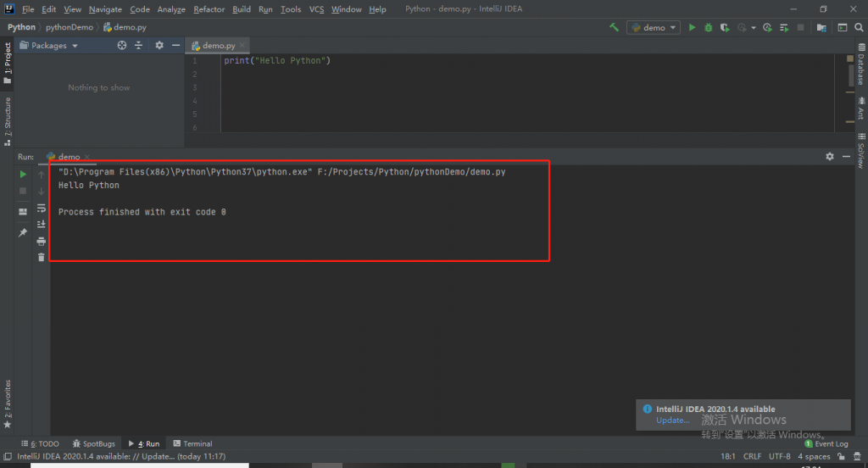Screen dimensions: 868x468
Task: Click the Run Anything window icon
Action: tap(842, 27)
